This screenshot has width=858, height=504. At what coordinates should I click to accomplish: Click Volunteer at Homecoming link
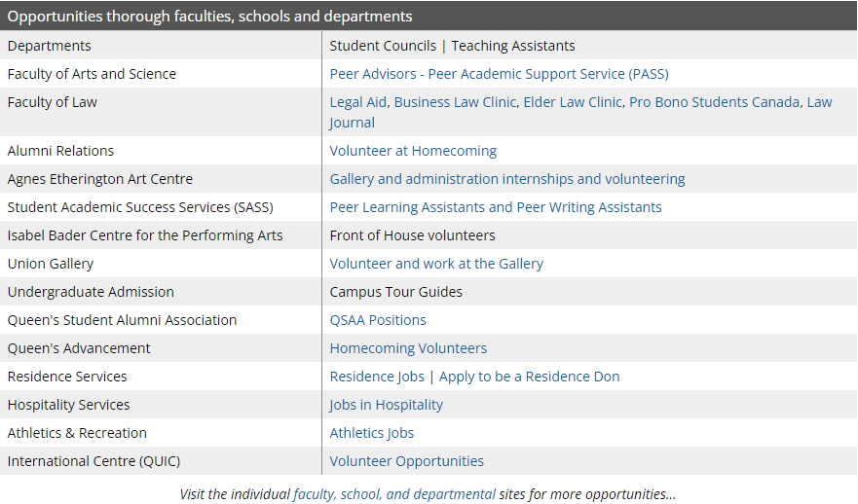coord(413,151)
